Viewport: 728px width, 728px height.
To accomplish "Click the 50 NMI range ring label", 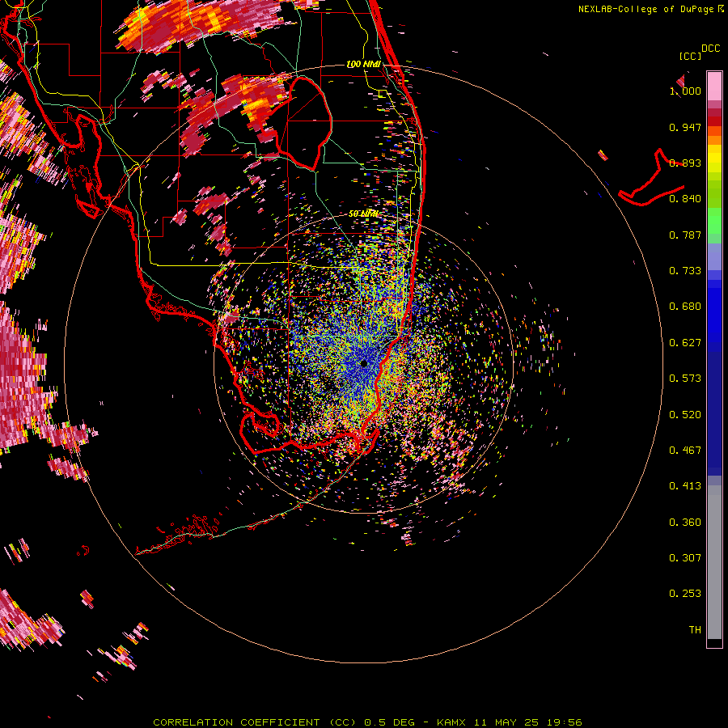I will [x=363, y=214].
